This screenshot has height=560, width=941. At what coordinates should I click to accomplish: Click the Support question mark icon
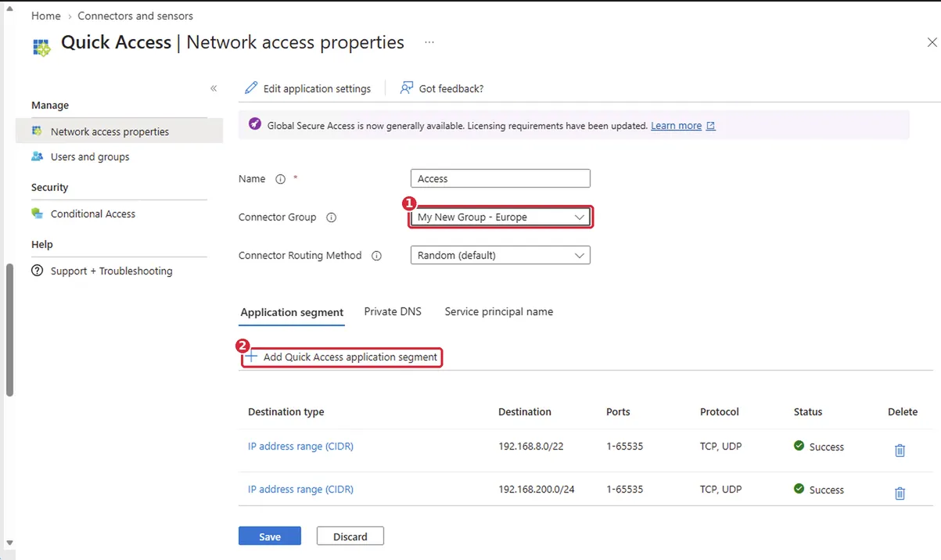tap(37, 271)
